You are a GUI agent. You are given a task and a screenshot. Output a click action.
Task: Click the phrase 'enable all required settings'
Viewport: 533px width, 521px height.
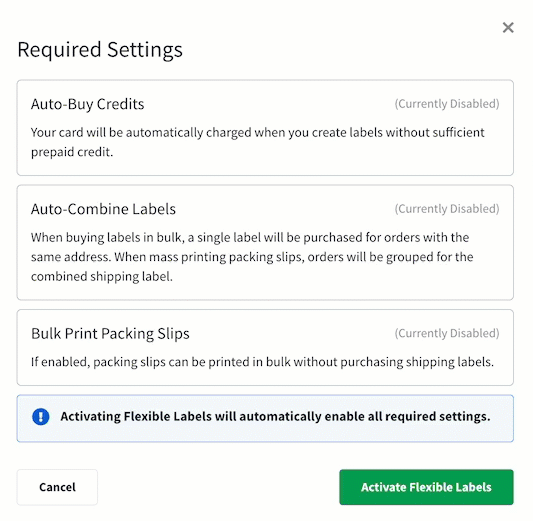(x=407, y=417)
